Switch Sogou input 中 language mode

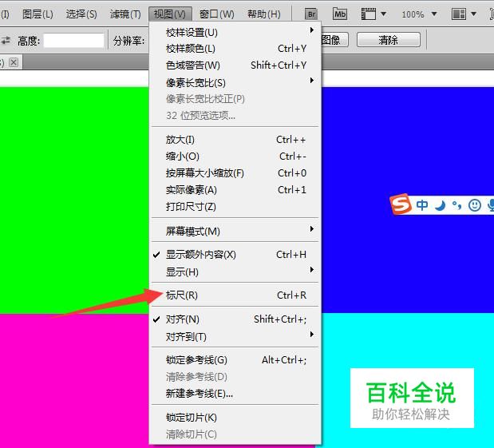(x=422, y=205)
